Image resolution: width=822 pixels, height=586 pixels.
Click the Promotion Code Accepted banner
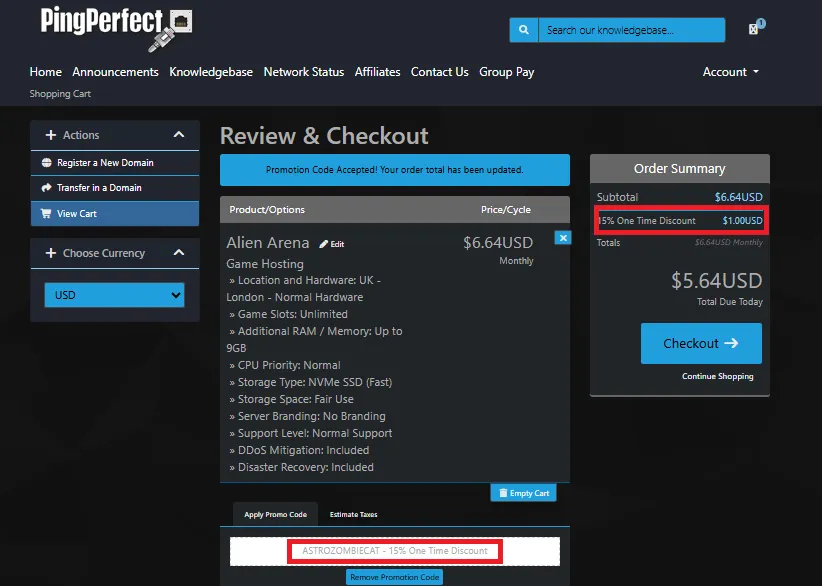[x=395, y=170]
